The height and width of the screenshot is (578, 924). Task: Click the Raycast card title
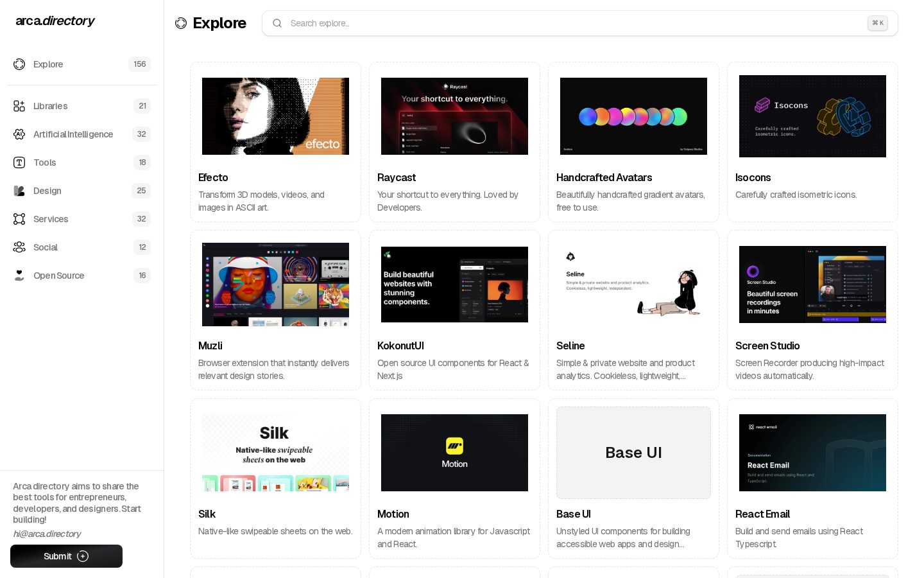(397, 178)
